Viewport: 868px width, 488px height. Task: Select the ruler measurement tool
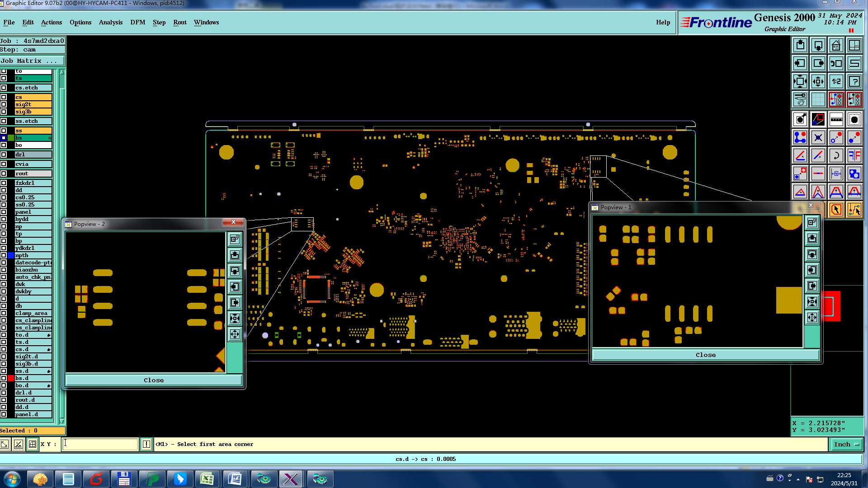(x=836, y=119)
